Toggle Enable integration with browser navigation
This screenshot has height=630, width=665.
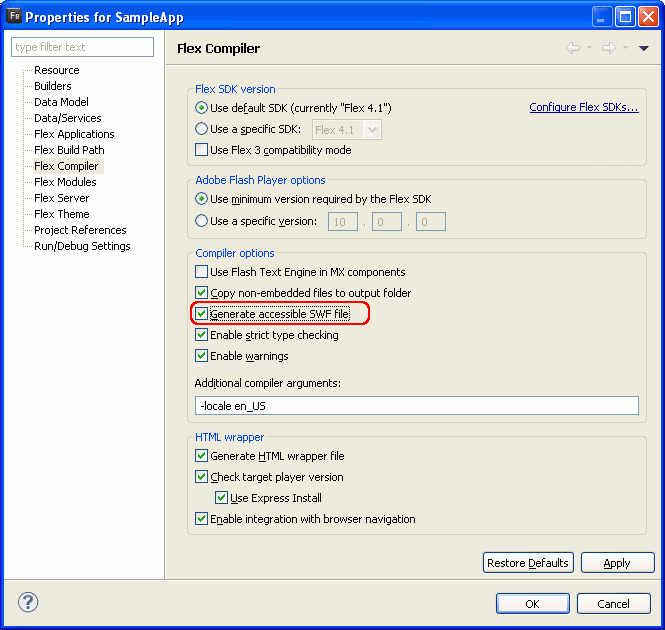pyautogui.click(x=201, y=518)
